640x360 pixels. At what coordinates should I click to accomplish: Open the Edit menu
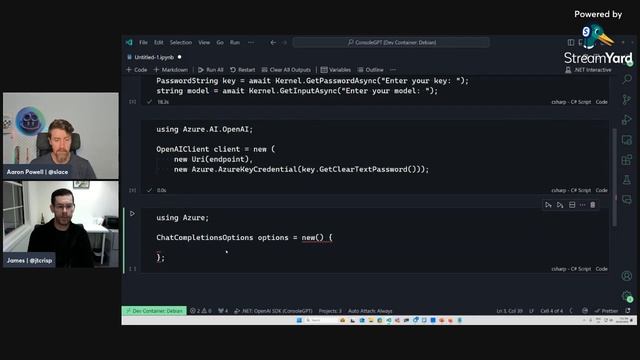(x=158, y=42)
